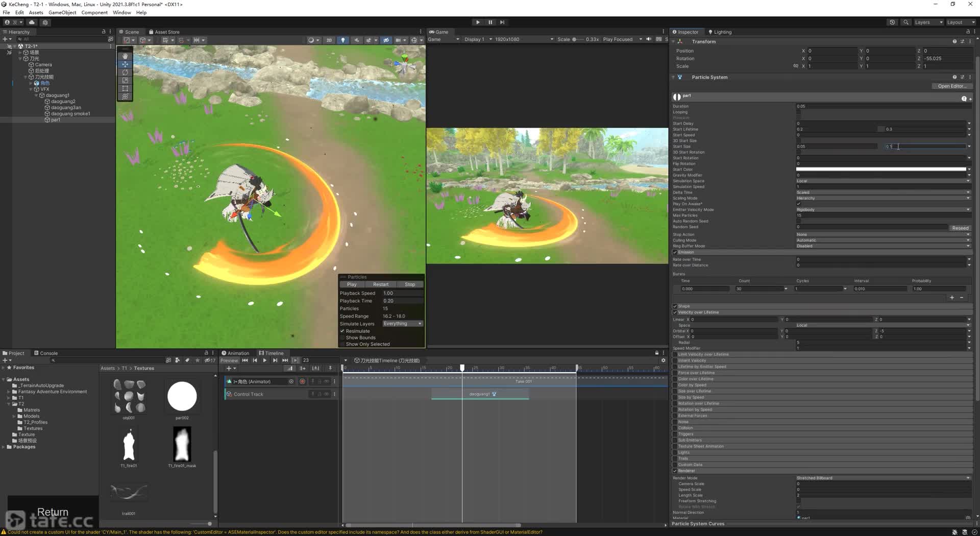Click the Reseed button
This screenshot has width=980, height=536.
[960, 228]
